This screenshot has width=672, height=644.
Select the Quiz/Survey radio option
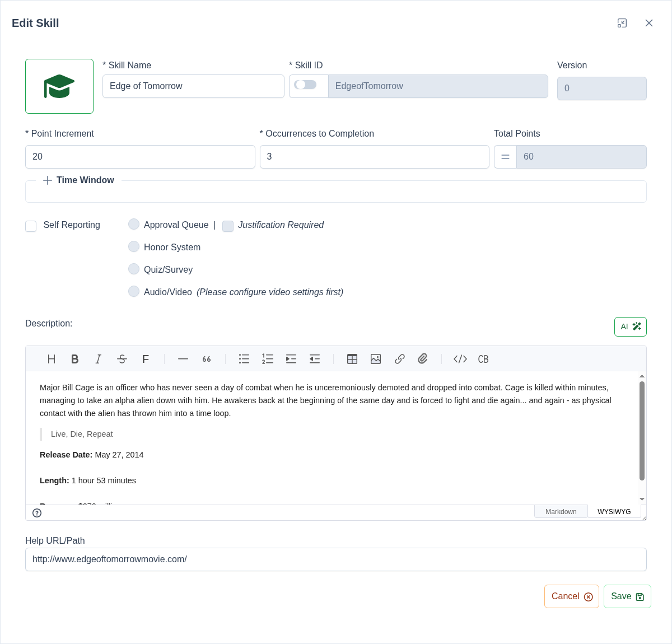tap(134, 269)
